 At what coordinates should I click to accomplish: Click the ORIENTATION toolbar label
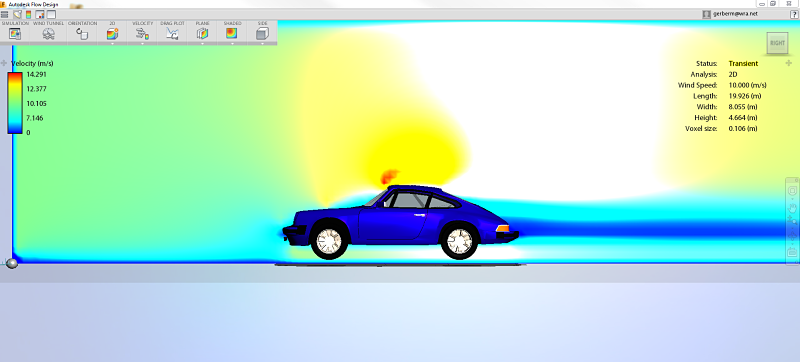click(82, 23)
